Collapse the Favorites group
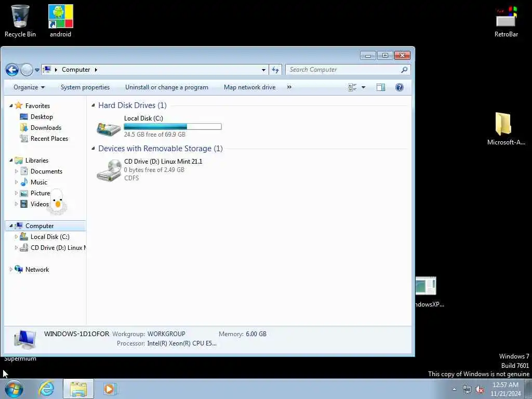The height and width of the screenshot is (399, 532). coord(11,106)
